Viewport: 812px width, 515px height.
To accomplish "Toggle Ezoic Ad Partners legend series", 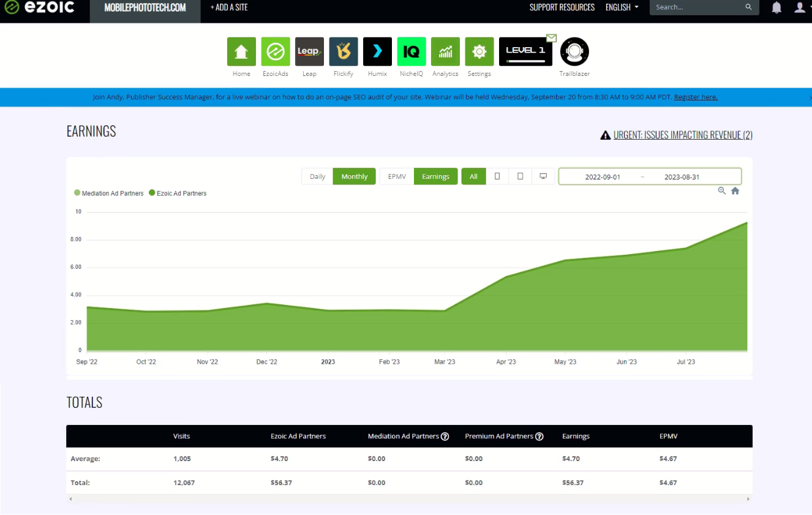I will tap(178, 193).
